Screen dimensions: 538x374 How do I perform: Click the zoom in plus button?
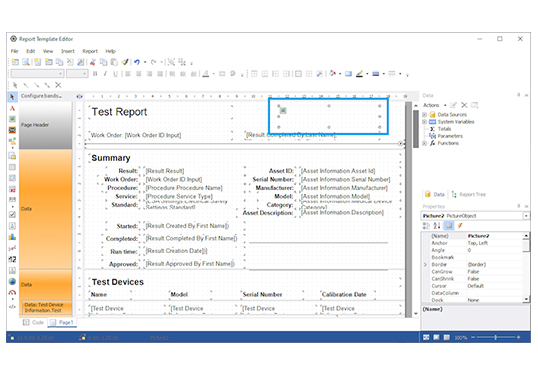518,337
